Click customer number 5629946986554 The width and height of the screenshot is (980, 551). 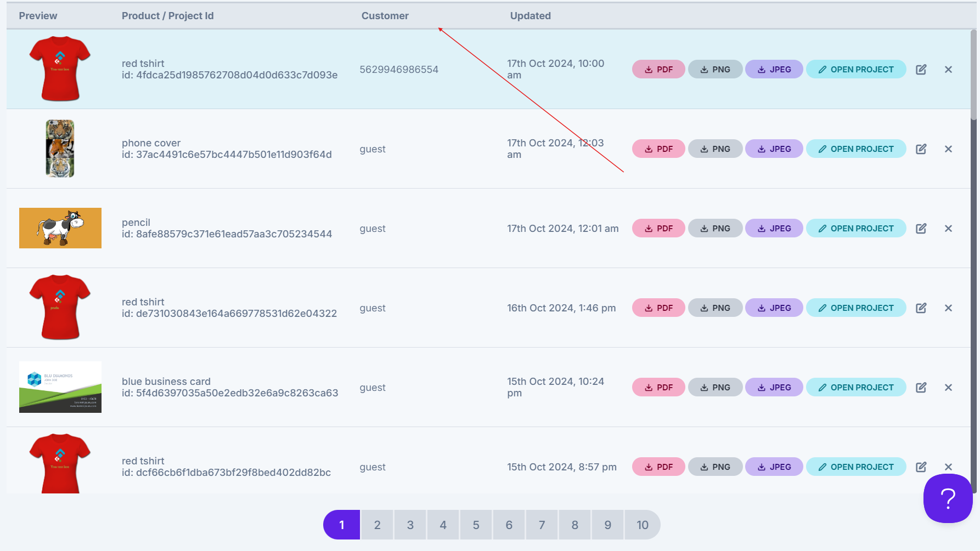pos(399,70)
